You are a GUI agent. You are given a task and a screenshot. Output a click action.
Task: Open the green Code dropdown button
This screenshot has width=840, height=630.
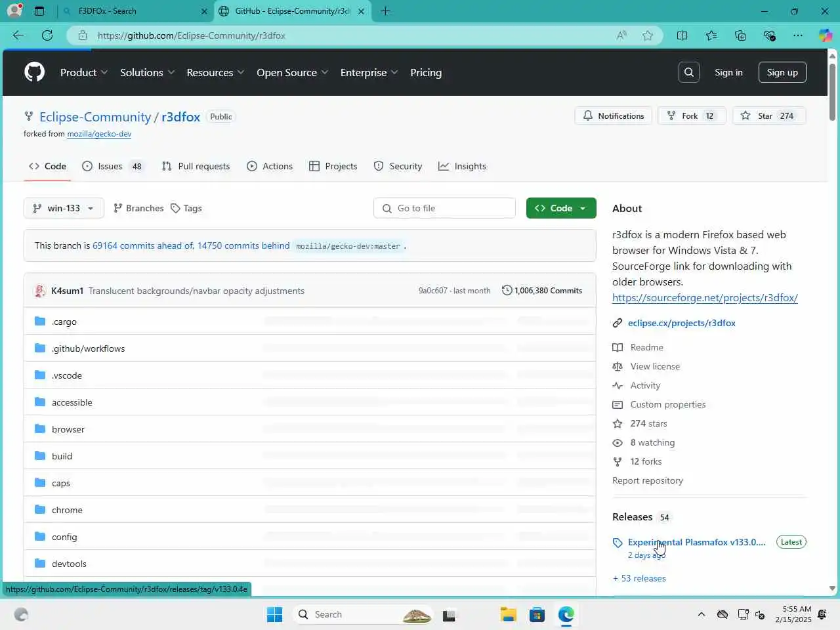click(561, 208)
